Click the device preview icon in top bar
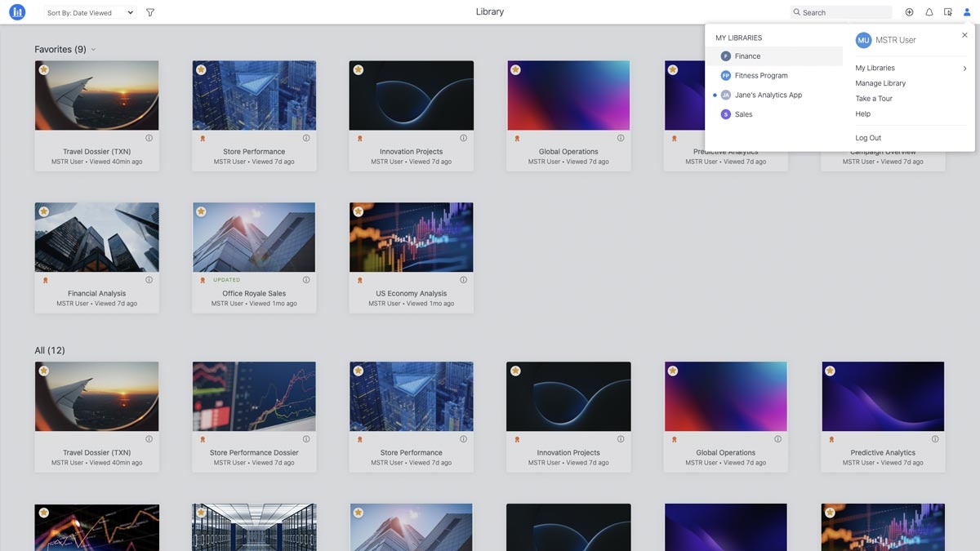Image resolution: width=980 pixels, height=551 pixels. pos(947,11)
